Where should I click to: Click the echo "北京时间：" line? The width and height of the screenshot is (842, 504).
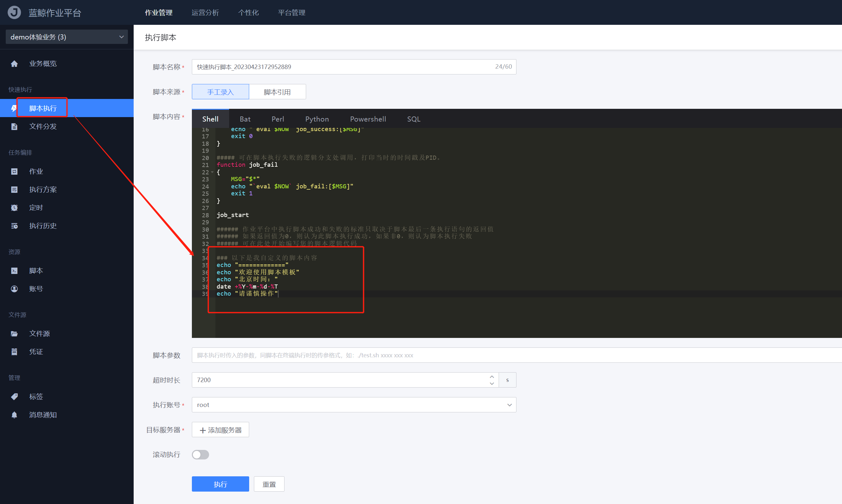[247, 279]
